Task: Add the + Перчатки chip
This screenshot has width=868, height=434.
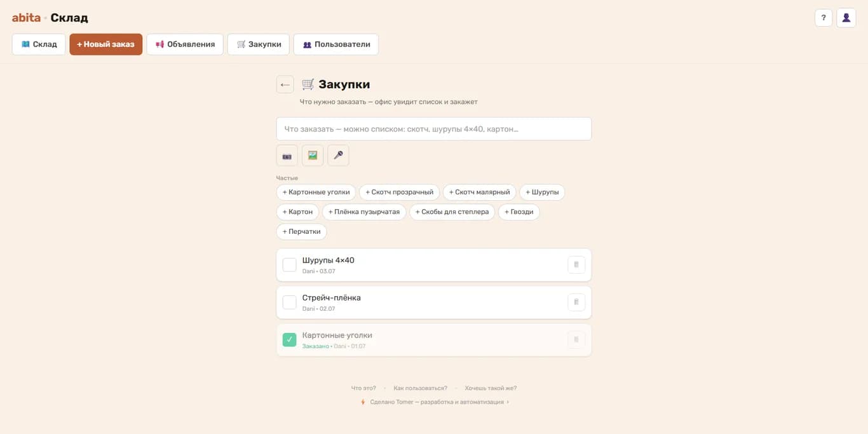Action: click(x=302, y=231)
